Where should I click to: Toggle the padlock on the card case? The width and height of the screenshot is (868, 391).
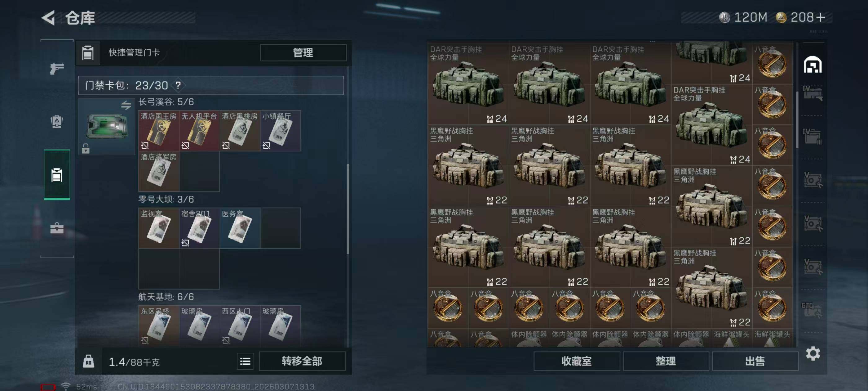(x=86, y=148)
